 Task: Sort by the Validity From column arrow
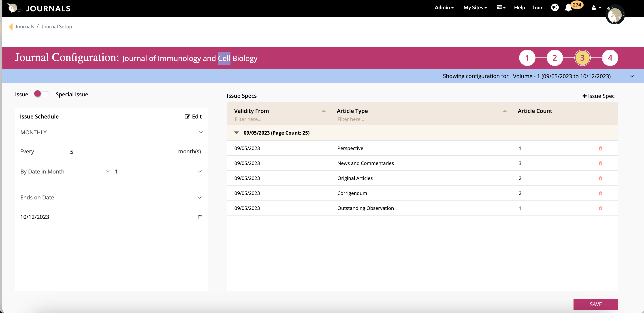click(x=324, y=111)
